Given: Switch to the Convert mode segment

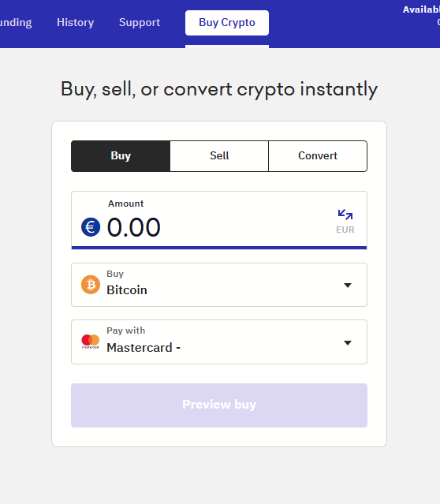Looking at the screenshot, I should tap(318, 156).
